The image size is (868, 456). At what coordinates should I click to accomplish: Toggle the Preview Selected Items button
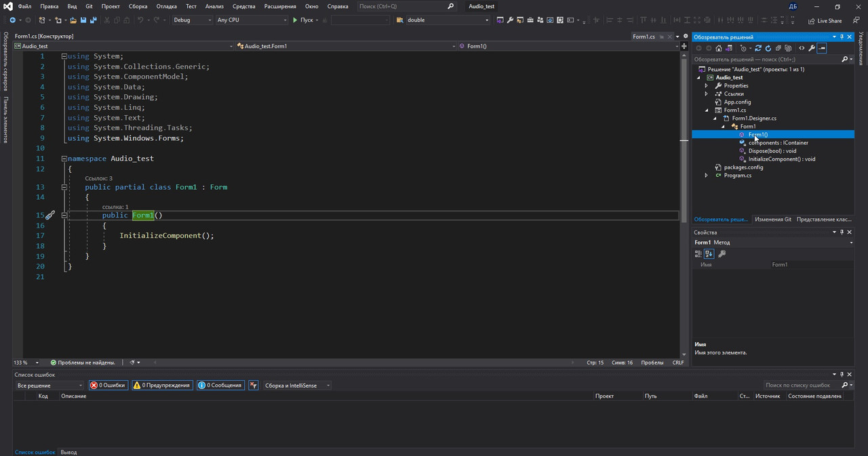pyautogui.click(x=821, y=48)
